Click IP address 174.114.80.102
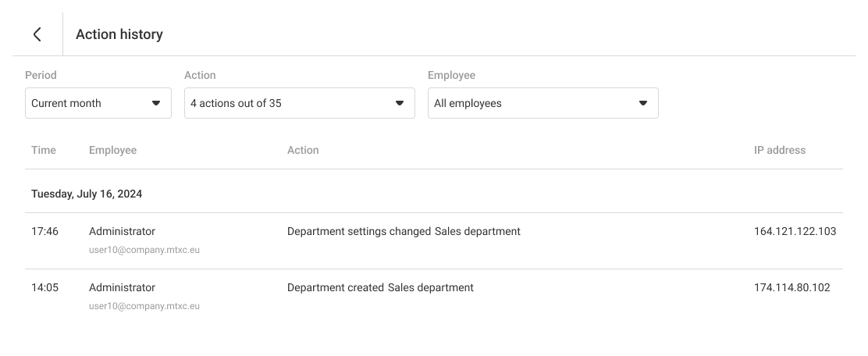Screen dimensions: 868x356 pos(792,287)
